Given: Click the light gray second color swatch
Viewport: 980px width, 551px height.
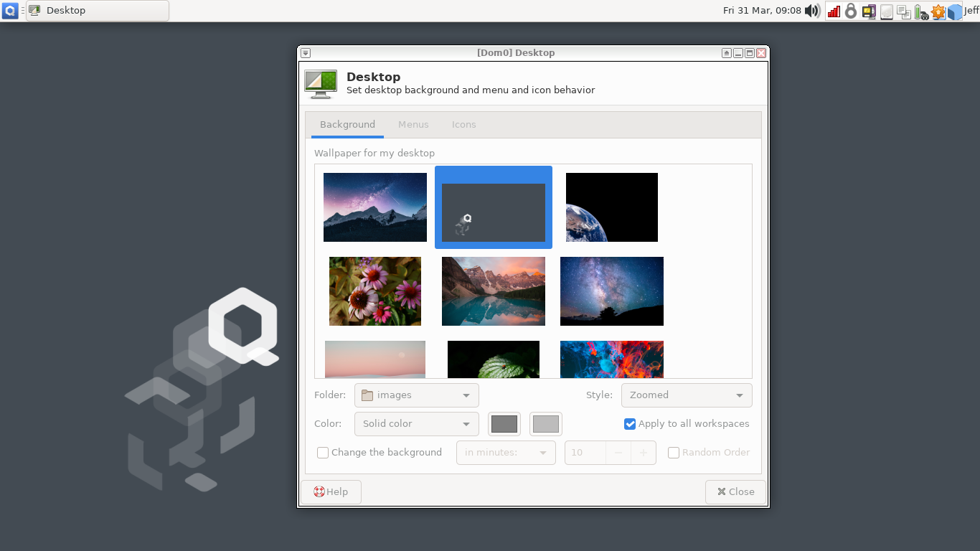Looking at the screenshot, I should [x=546, y=424].
